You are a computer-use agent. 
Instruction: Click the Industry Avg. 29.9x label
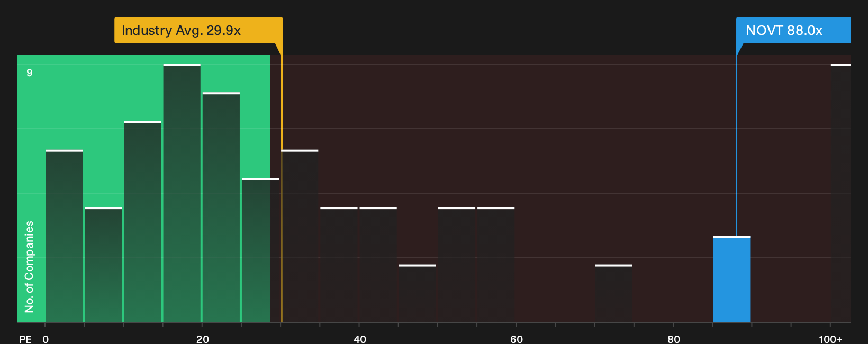click(198, 30)
